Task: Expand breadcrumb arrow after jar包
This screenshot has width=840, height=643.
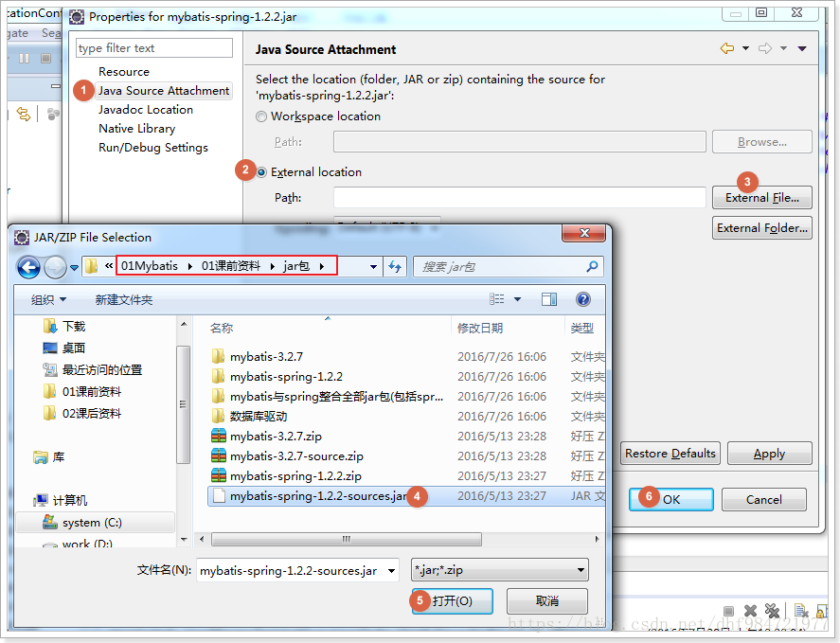Action: 321,266
